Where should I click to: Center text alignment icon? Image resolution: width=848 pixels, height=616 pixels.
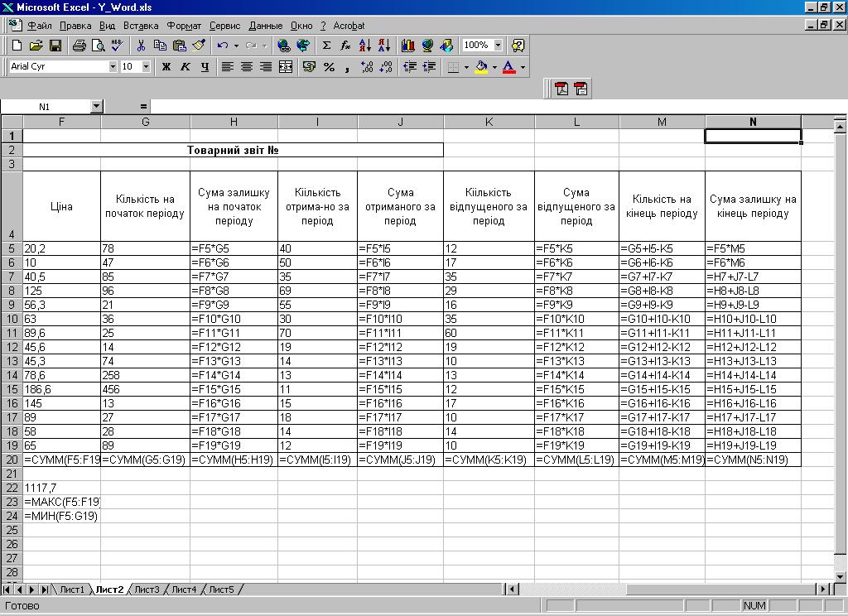(x=247, y=66)
